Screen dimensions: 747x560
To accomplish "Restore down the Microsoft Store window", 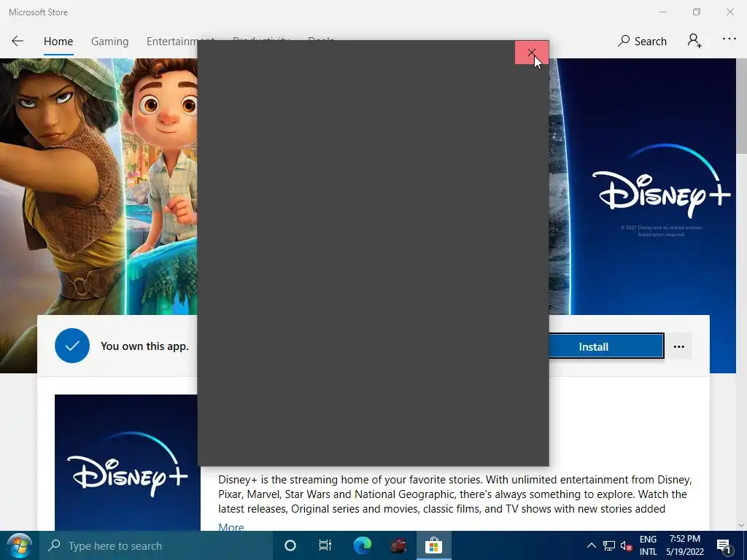I will point(697,12).
